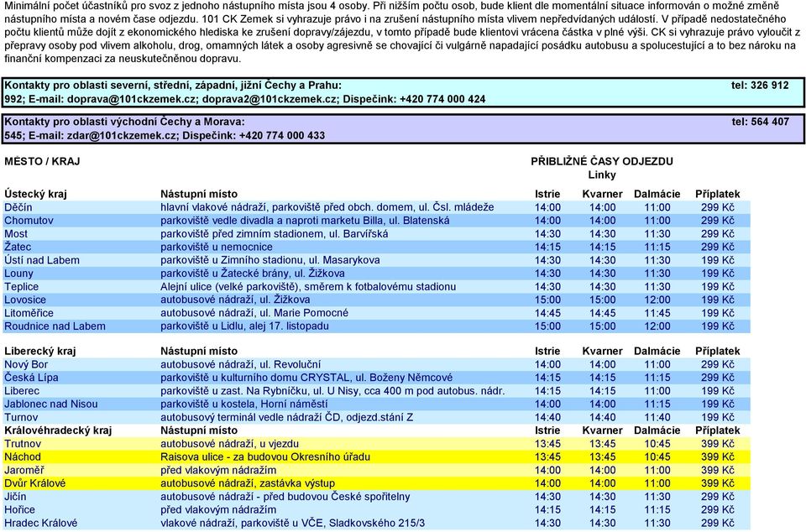Click Kvarner column header in Liberecký kraj
This screenshot has height=532, width=806.
603,352
